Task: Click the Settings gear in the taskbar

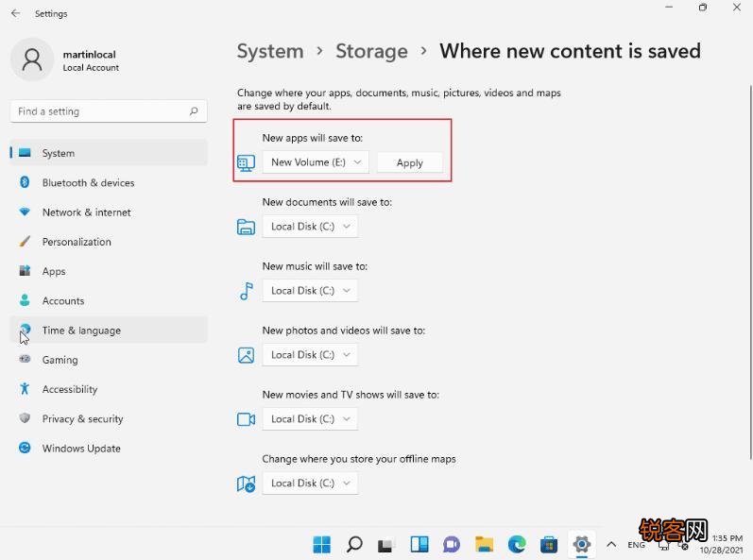Action: coord(582,544)
